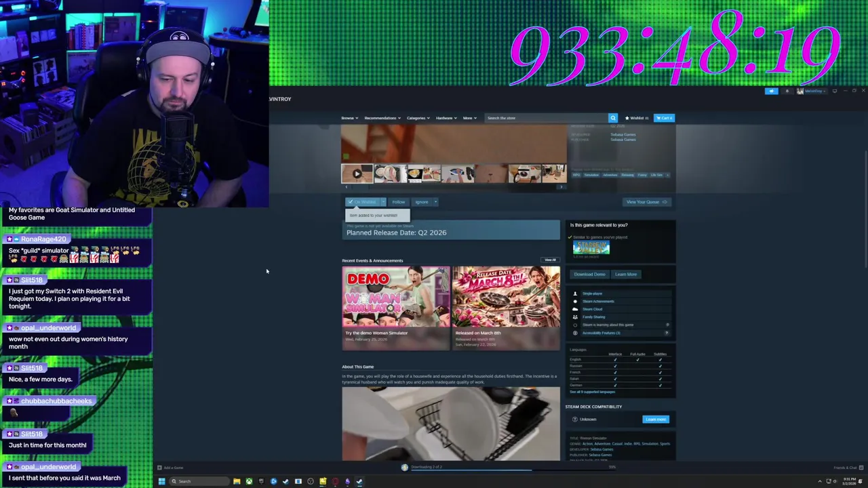This screenshot has height=488, width=868.
Task: Click the RPG tag
Action: click(576, 175)
